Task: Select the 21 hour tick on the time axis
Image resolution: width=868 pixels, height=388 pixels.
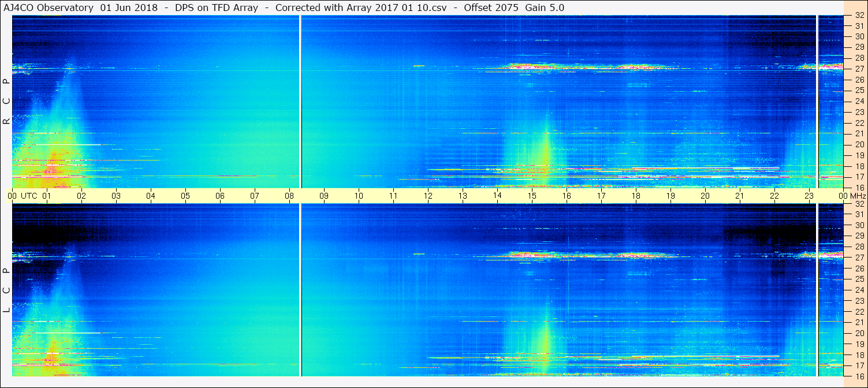Action: 740,196
